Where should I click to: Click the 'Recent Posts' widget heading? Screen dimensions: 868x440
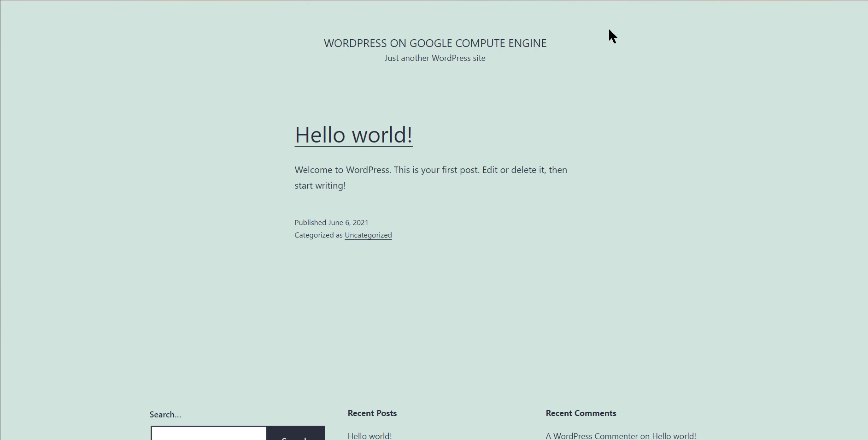(372, 413)
